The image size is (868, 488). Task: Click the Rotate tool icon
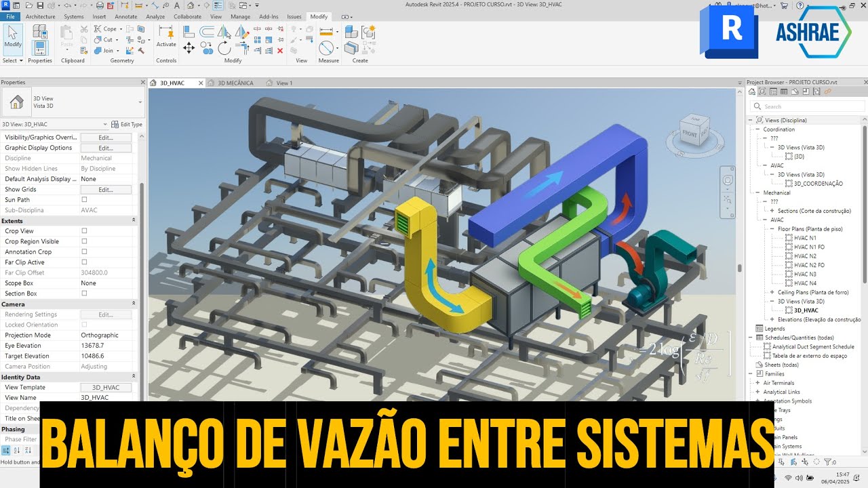point(224,48)
